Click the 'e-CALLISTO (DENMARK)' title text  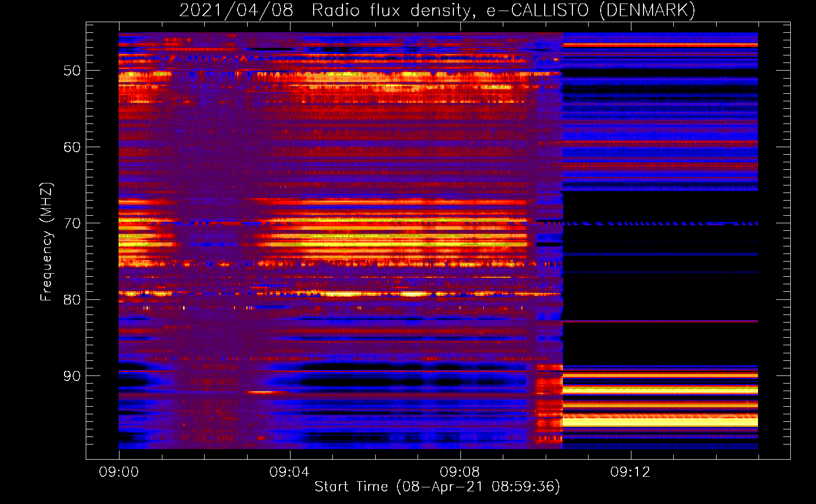(591, 10)
